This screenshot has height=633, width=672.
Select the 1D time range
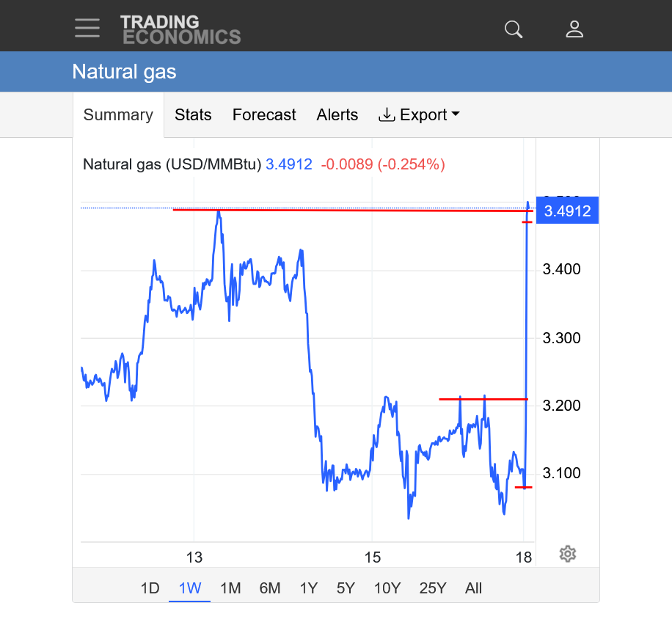150,588
